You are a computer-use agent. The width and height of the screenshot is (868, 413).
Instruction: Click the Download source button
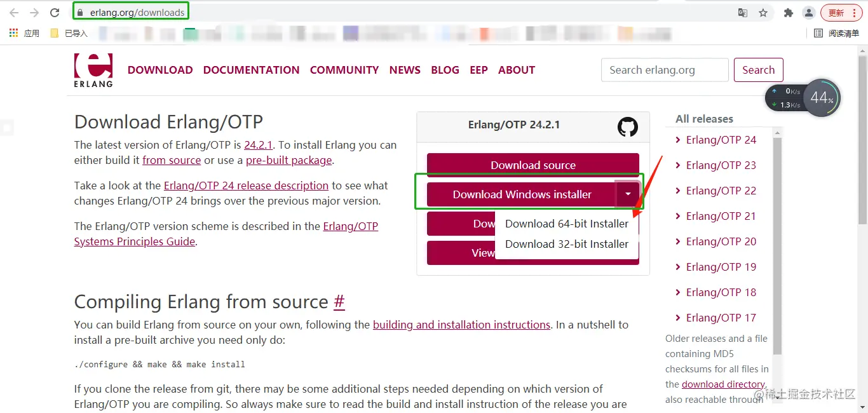click(533, 165)
